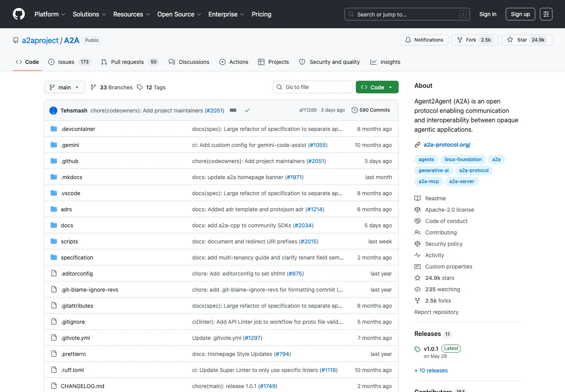Click the Search or jump to field
The width and height of the screenshot is (565, 392).
tap(407, 14)
